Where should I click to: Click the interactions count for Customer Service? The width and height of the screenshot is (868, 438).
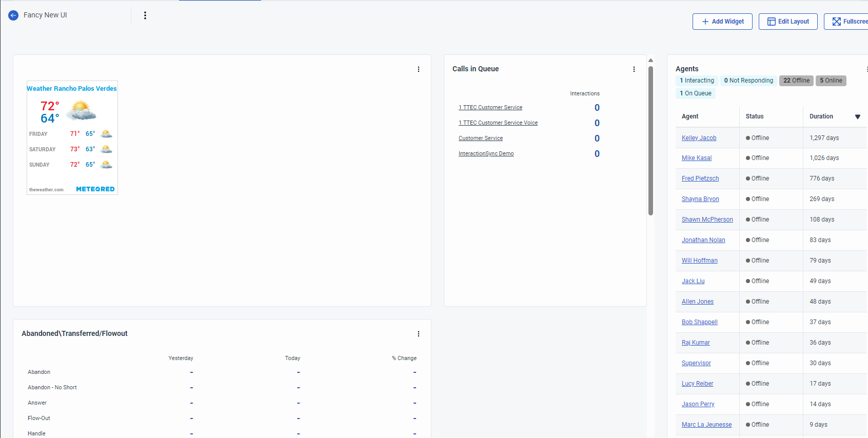tap(597, 138)
